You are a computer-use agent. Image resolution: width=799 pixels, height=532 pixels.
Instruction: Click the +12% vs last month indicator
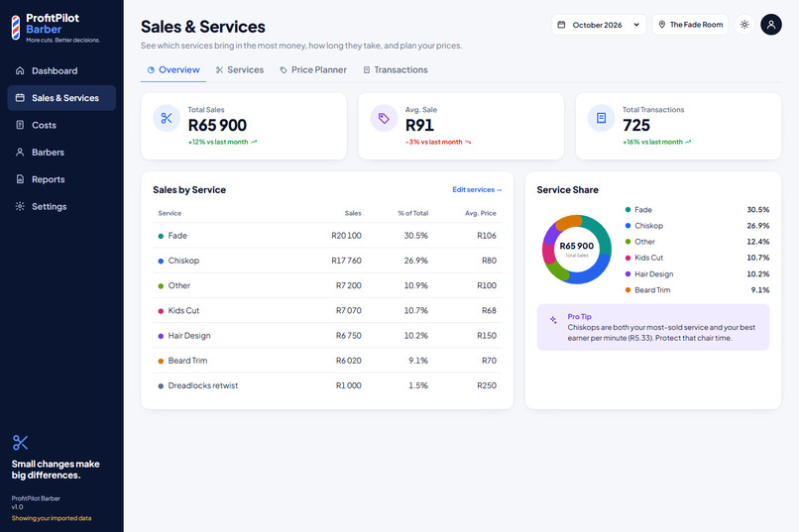(223, 142)
